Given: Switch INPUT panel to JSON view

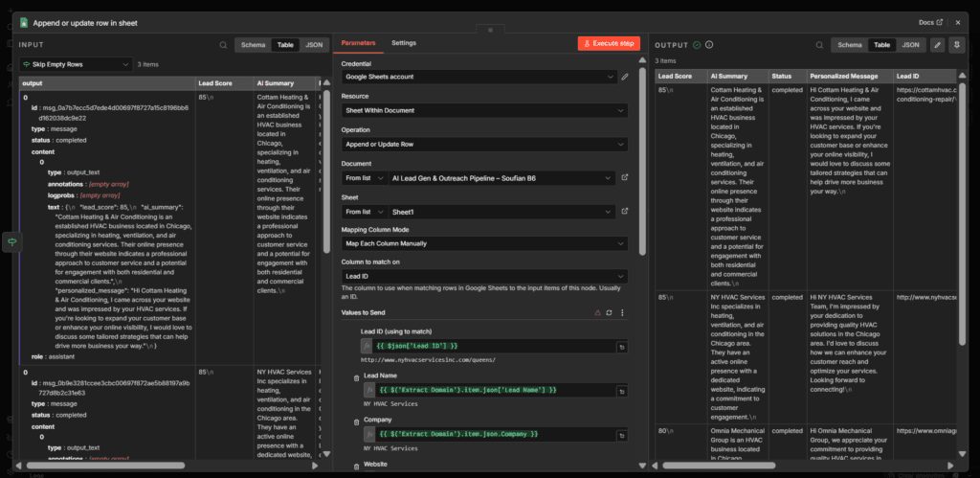Looking at the screenshot, I should 314,45.
